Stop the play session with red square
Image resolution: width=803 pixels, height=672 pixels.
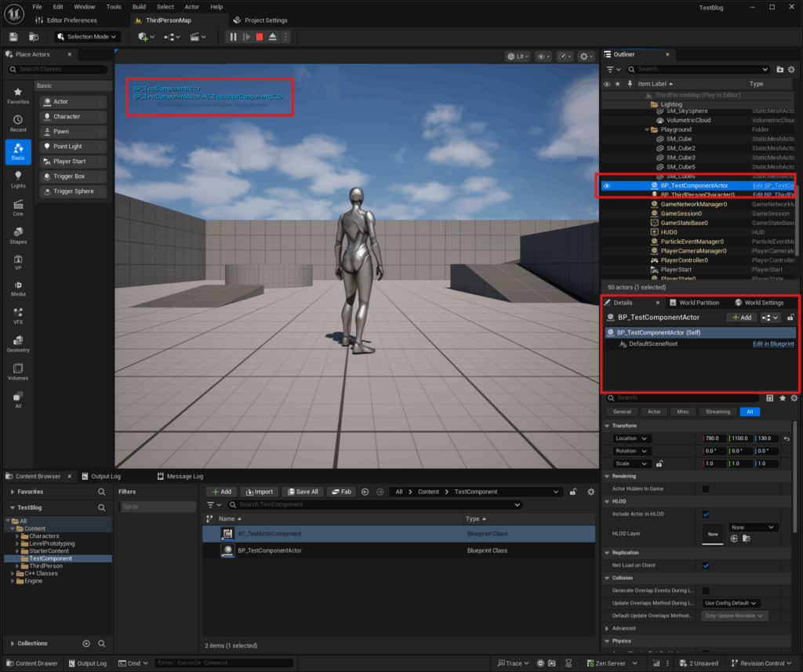pos(260,37)
